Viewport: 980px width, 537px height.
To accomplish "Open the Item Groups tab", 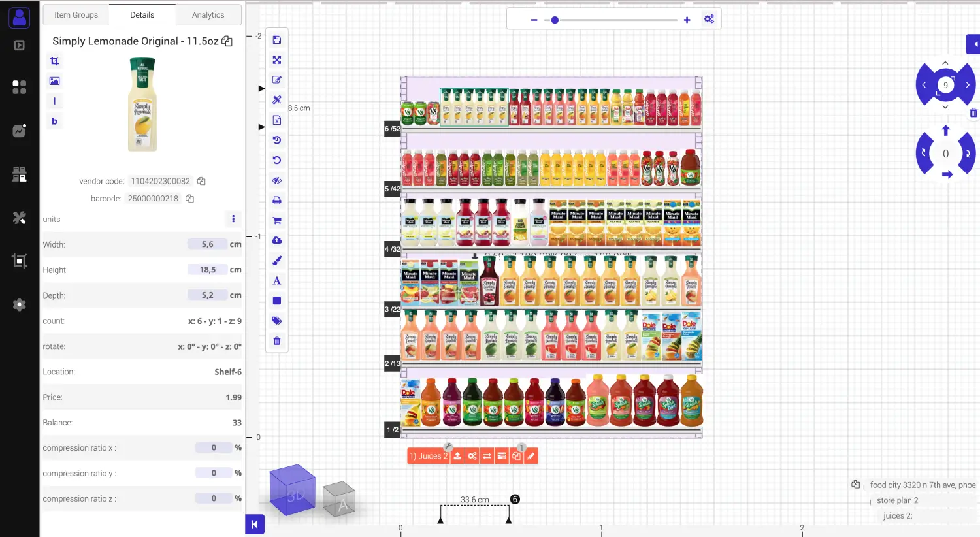I will coord(75,14).
